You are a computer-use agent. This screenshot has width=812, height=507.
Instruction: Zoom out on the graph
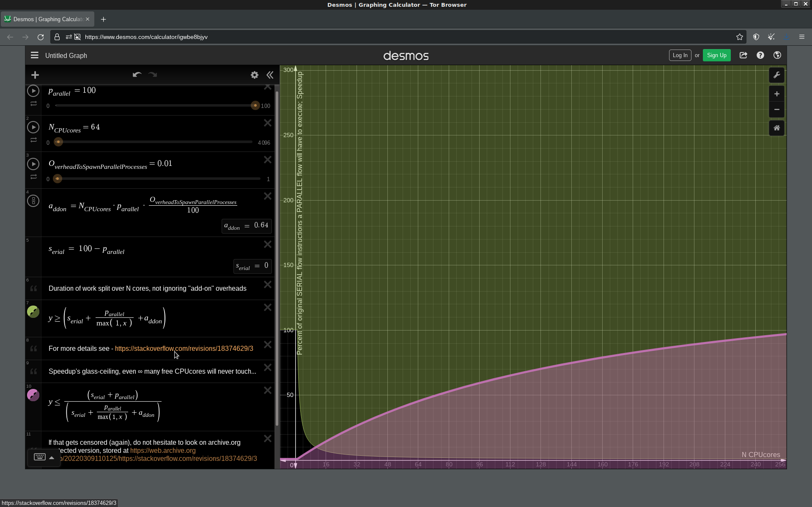click(777, 110)
